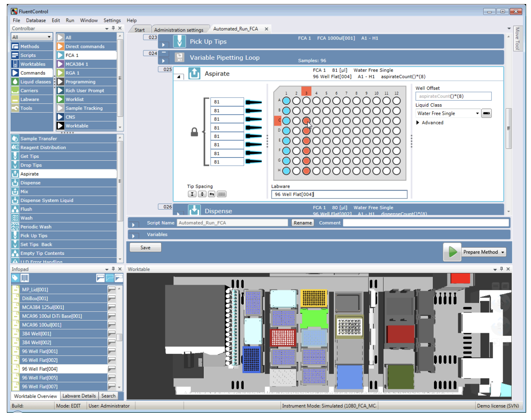
Task: Click the compress tip spacing icon
Action: [192, 194]
